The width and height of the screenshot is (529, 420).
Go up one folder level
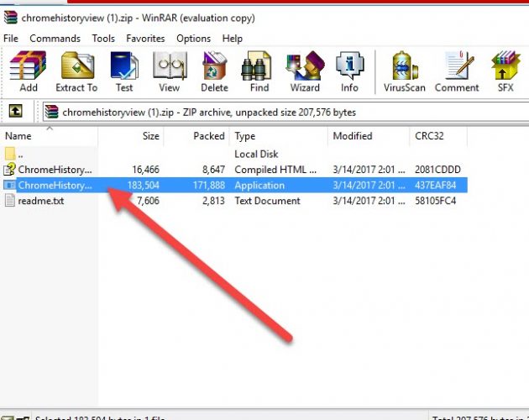(x=15, y=111)
